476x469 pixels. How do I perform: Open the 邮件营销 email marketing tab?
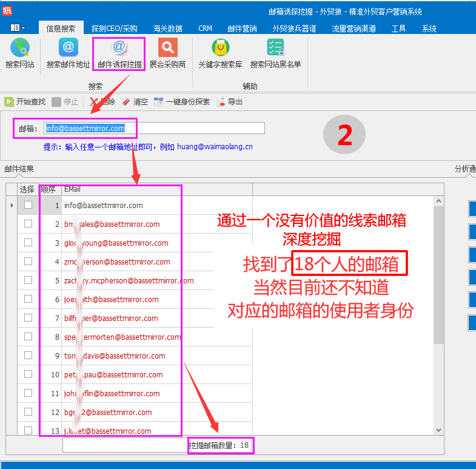[242, 29]
